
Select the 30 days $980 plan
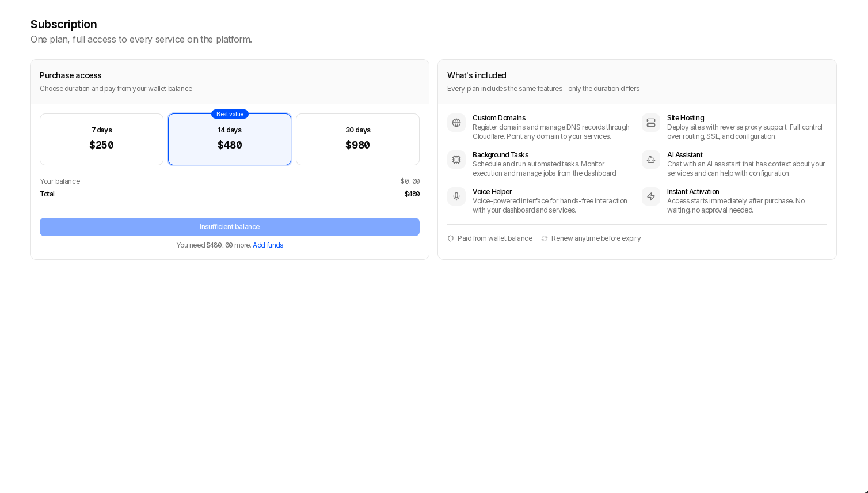tap(357, 139)
